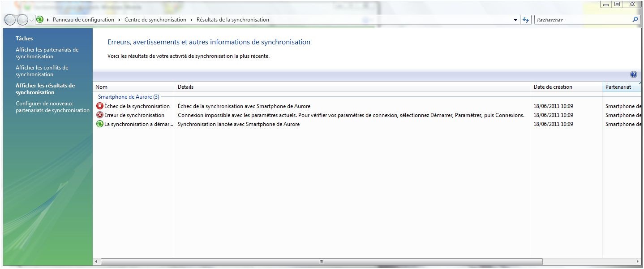This screenshot has height=269, width=644.
Task: Click detail 'Synchronisation lancée avec Smartphone de Aurore'
Action: pyautogui.click(x=239, y=124)
